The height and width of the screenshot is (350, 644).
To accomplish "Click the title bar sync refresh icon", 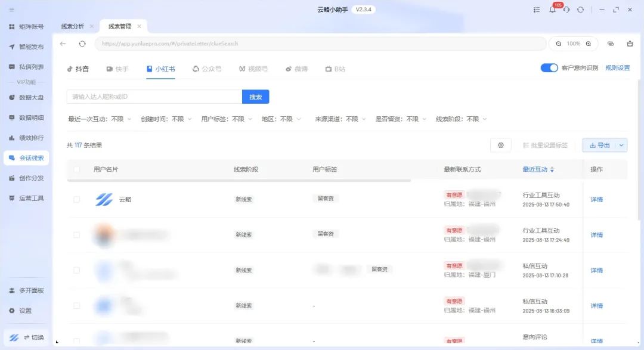I will tap(580, 10).
